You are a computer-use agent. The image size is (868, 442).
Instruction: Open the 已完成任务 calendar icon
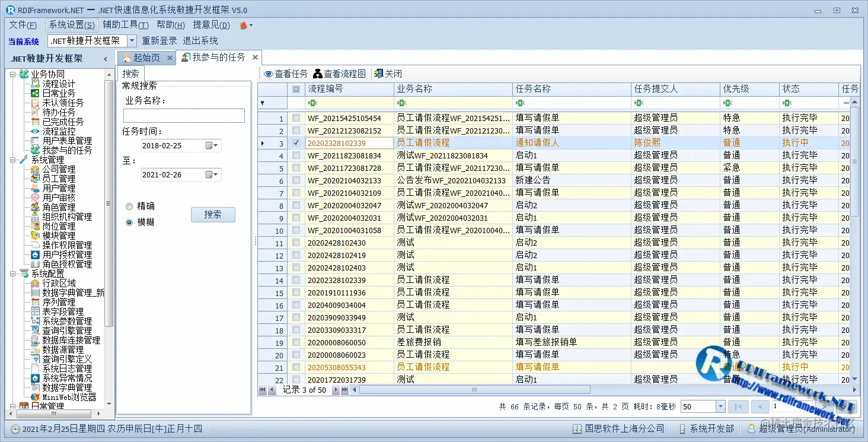click(36, 122)
